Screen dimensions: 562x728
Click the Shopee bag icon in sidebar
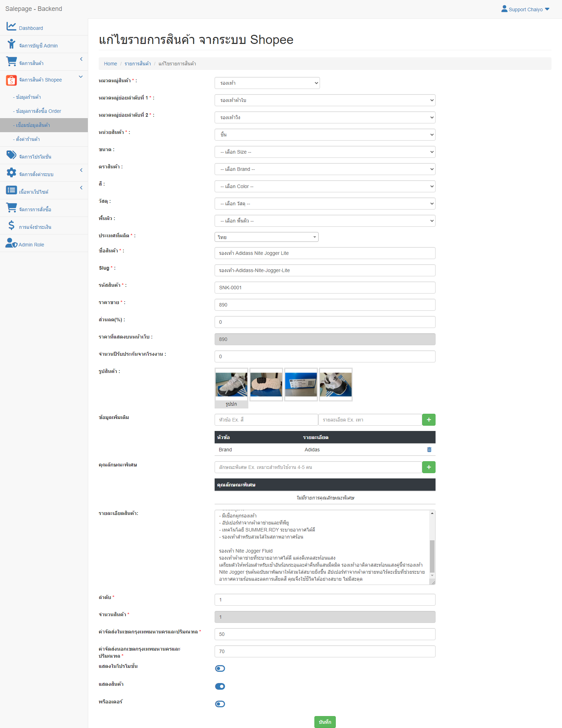point(11,80)
